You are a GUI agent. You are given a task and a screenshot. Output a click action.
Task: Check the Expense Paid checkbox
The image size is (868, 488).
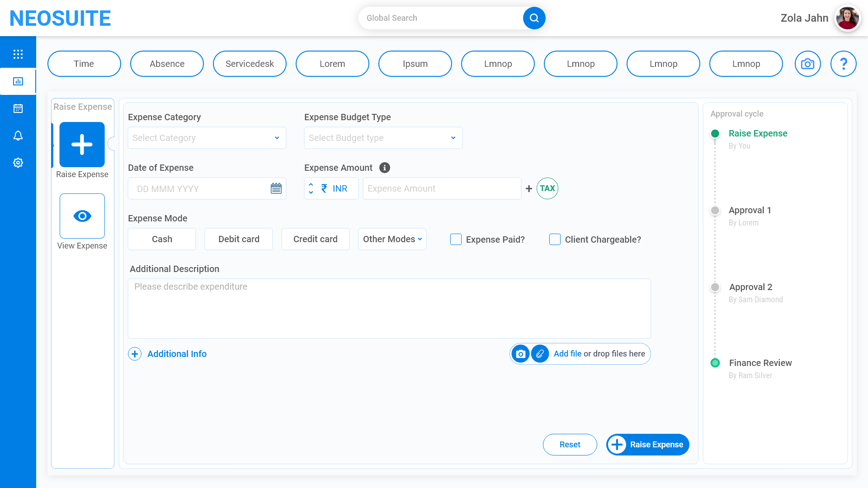coord(456,239)
